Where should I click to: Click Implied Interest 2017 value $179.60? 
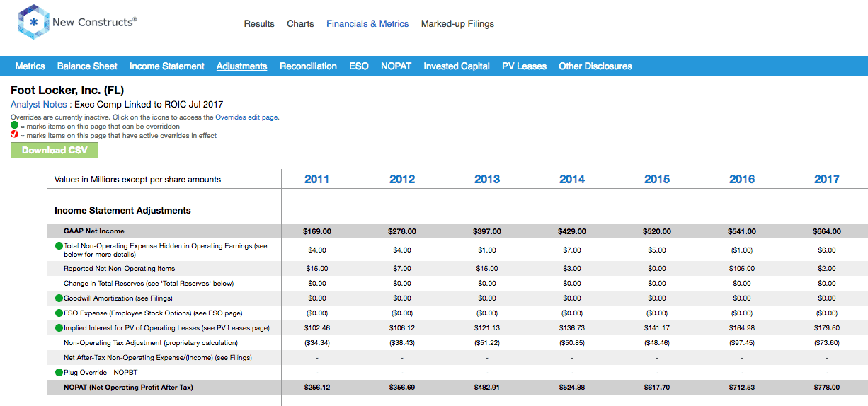(x=827, y=328)
